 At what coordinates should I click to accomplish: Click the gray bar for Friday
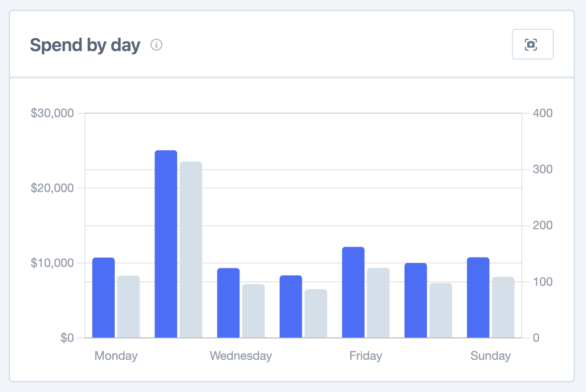tap(378, 303)
